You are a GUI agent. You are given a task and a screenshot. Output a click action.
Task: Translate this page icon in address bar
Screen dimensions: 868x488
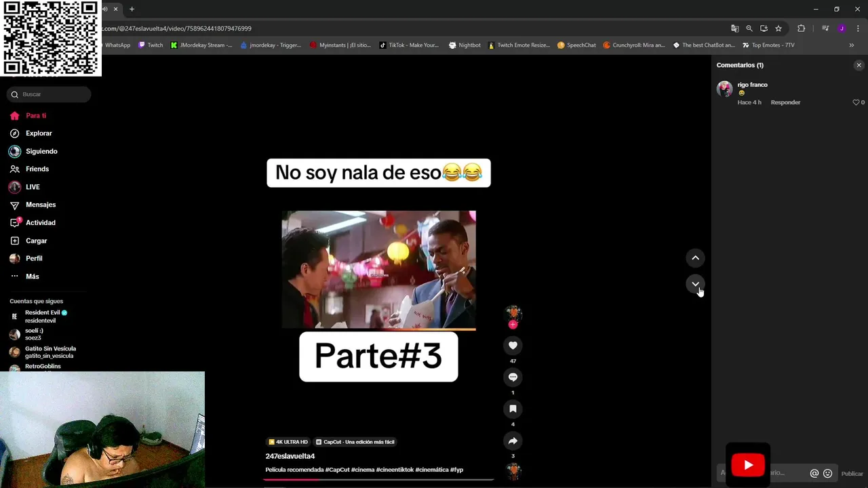[x=734, y=28]
